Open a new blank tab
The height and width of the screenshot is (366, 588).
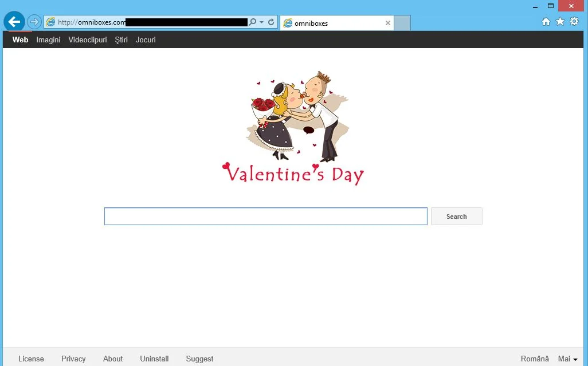coord(402,23)
